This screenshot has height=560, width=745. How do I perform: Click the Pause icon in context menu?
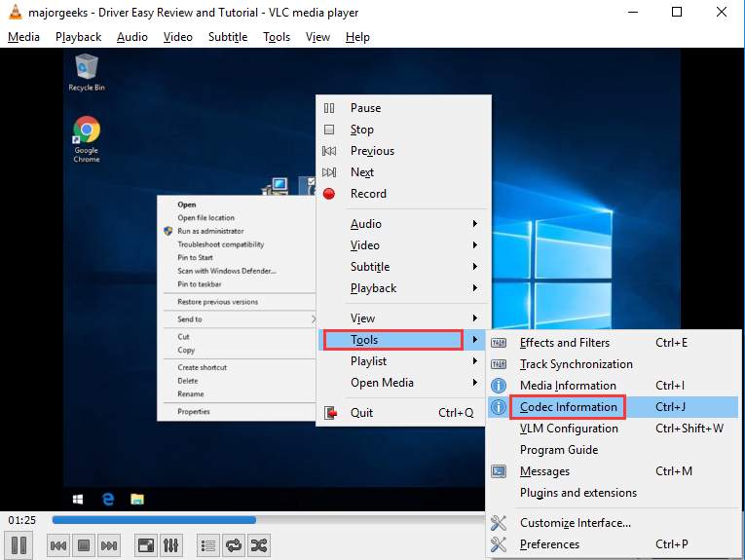pos(329,108)
